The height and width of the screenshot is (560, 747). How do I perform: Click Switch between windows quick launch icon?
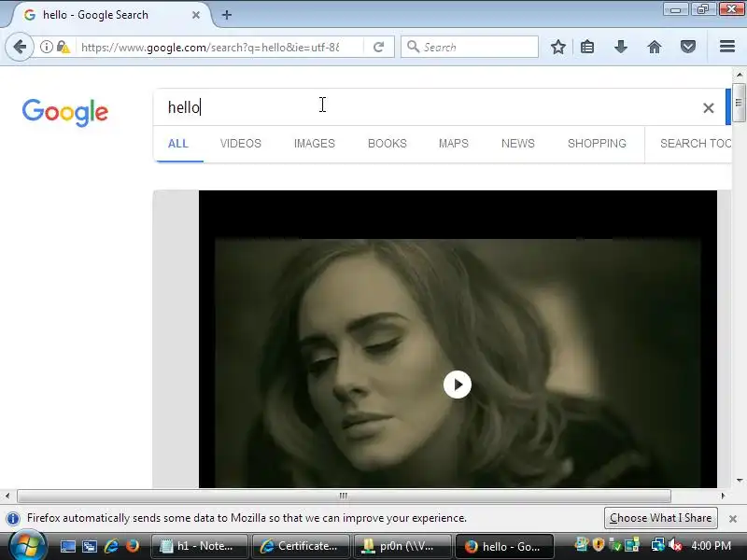coord(89,546)
